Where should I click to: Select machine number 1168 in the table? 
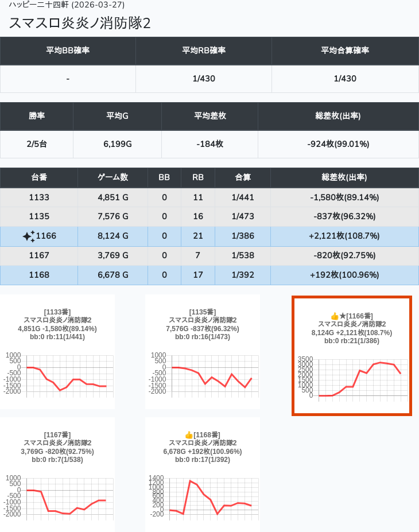coord(39,275)
